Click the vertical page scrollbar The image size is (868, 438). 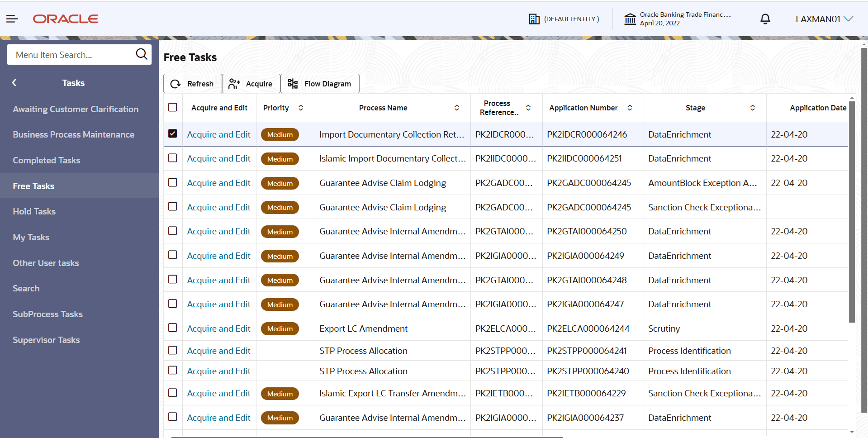click(864, 226)
